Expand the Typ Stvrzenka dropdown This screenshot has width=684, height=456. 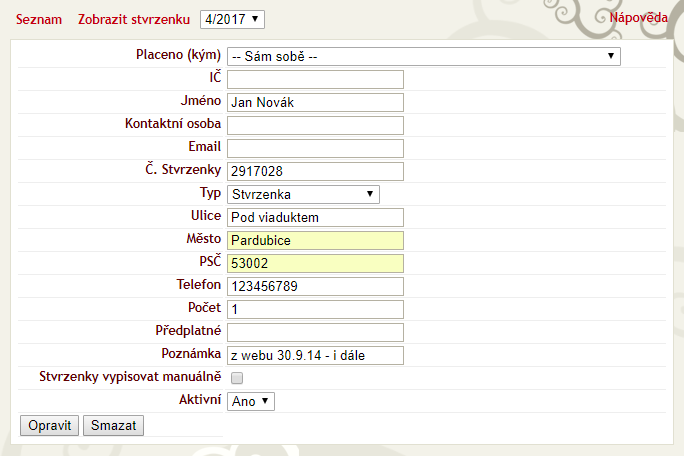click(x=303, y=194)
